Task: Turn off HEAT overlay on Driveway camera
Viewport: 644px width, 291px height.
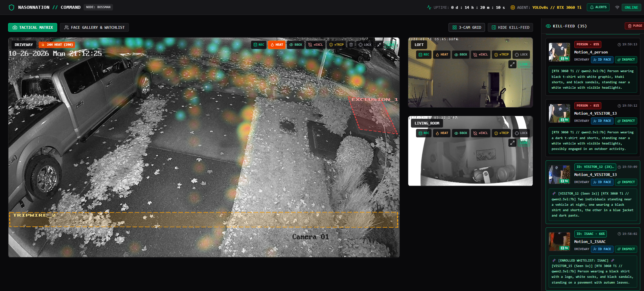Action: pyautogui.click(x=277, y=45)
